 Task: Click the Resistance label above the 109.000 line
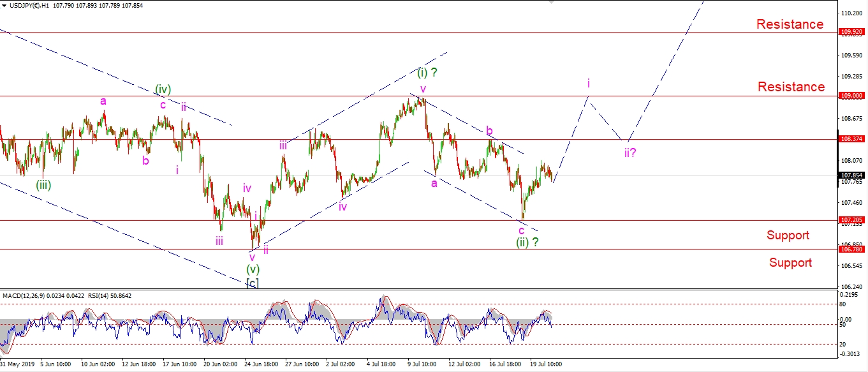tap(791, 87)
